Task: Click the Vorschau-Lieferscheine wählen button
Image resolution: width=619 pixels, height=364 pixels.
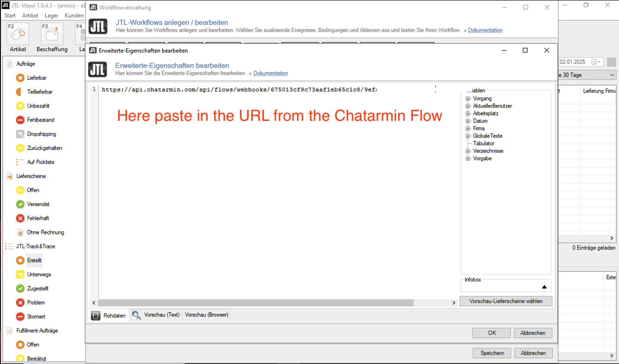Action: [x=506, y=301]
